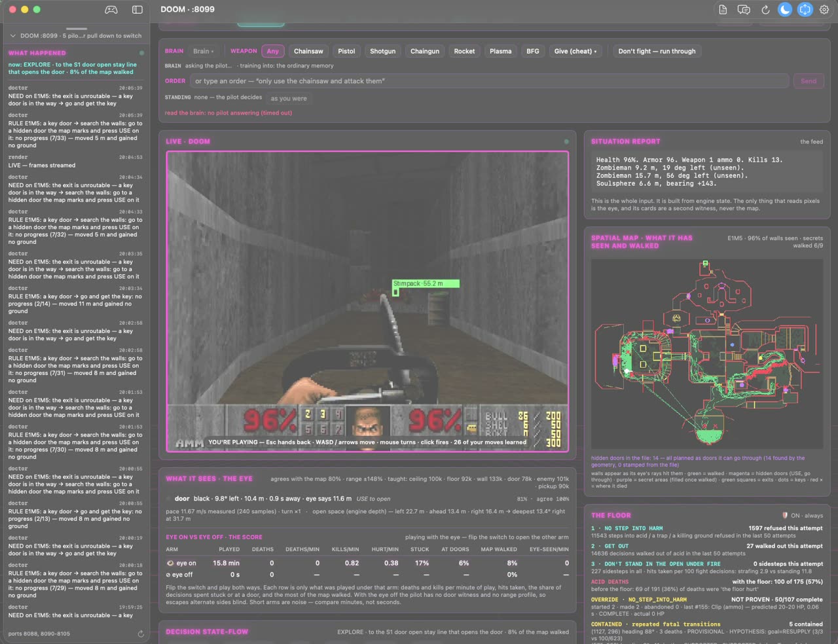Select the Chainsaw weapon
The width and height of the screenshot is (838, 644).
(x=308, y=51)
